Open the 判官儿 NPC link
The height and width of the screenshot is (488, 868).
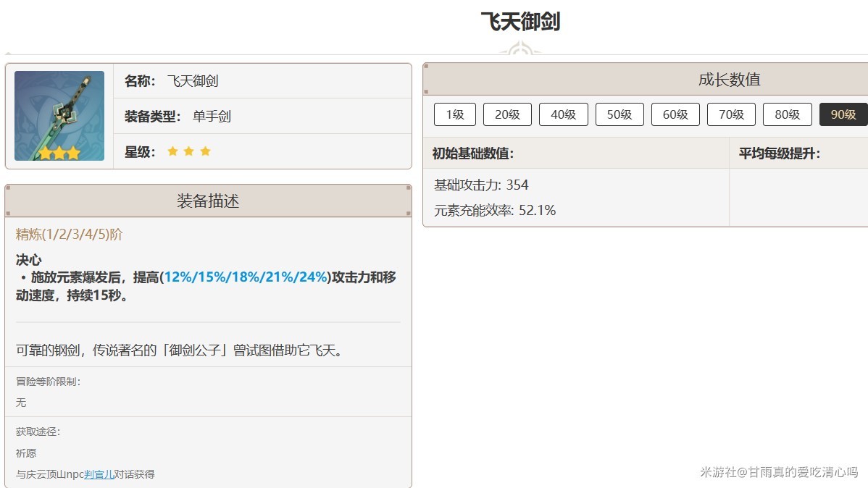[x=99, y=474]
